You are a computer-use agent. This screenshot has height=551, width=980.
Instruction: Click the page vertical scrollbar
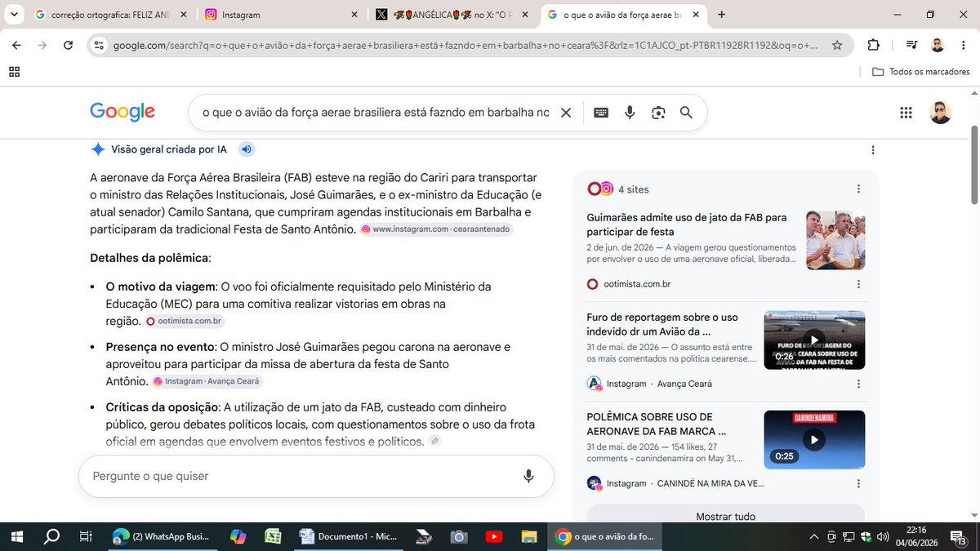tap(974, 166)
